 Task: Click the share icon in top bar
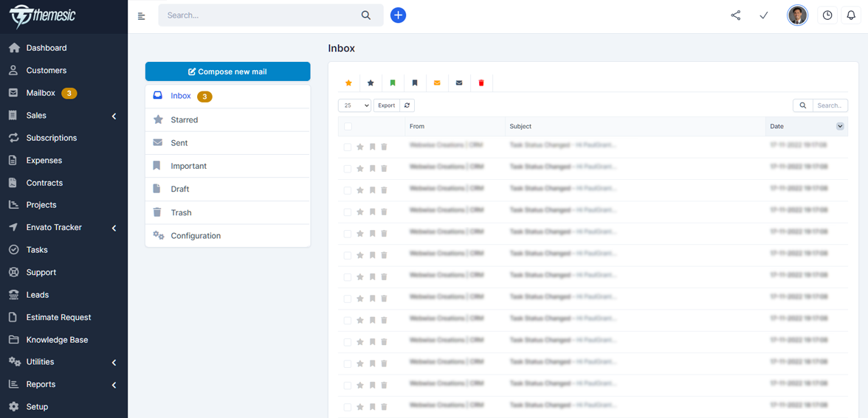[x=735, y=15]
